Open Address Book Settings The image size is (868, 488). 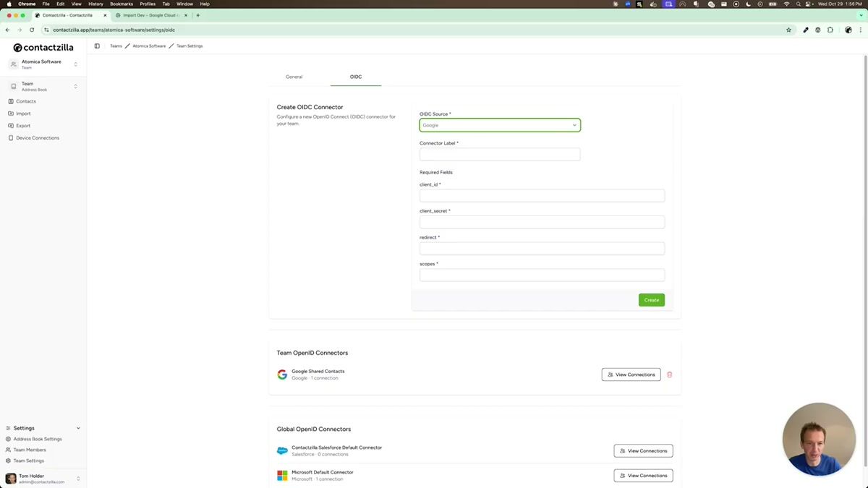pos(38,439)
